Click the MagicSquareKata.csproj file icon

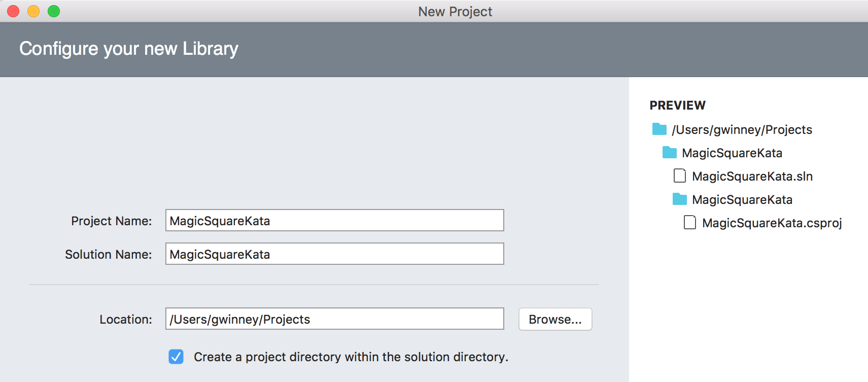689,223
